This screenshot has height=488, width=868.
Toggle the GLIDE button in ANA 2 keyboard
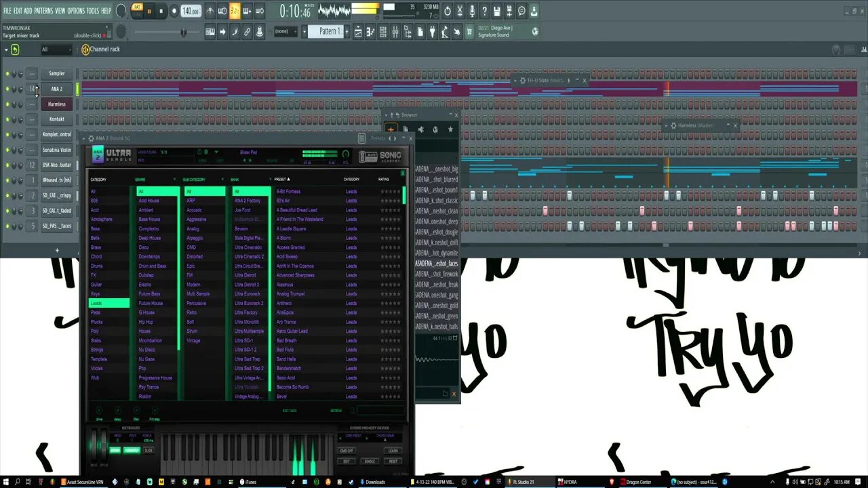coord(148,450)
